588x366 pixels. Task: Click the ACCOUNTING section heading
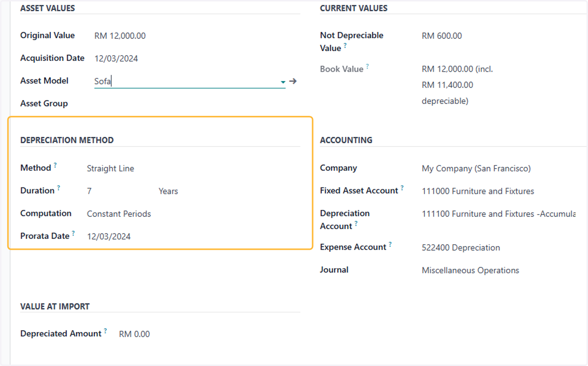coord(346,140)
